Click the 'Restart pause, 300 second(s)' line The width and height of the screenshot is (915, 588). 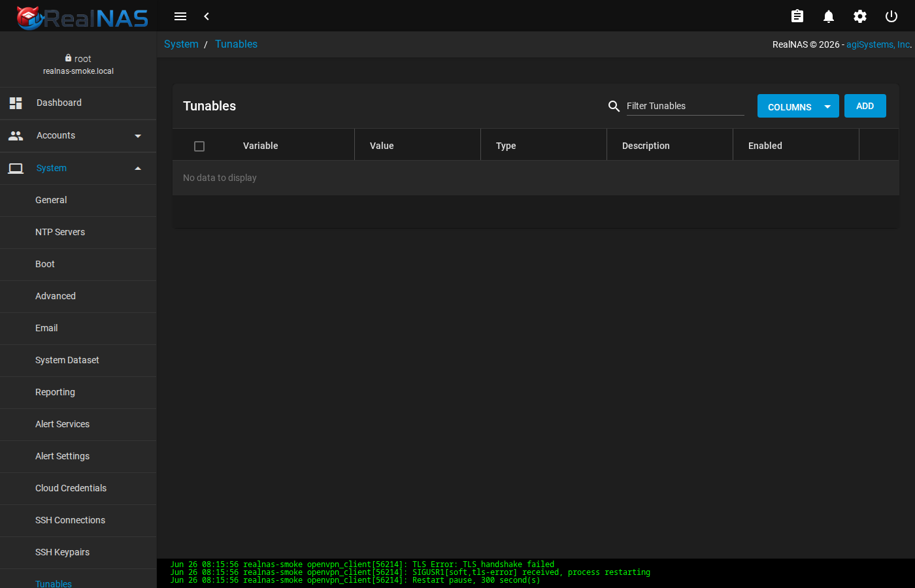[x=356, y=580]
